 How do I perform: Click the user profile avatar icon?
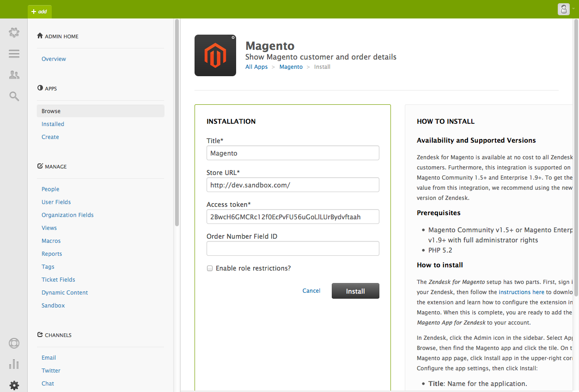pos(564,9)
